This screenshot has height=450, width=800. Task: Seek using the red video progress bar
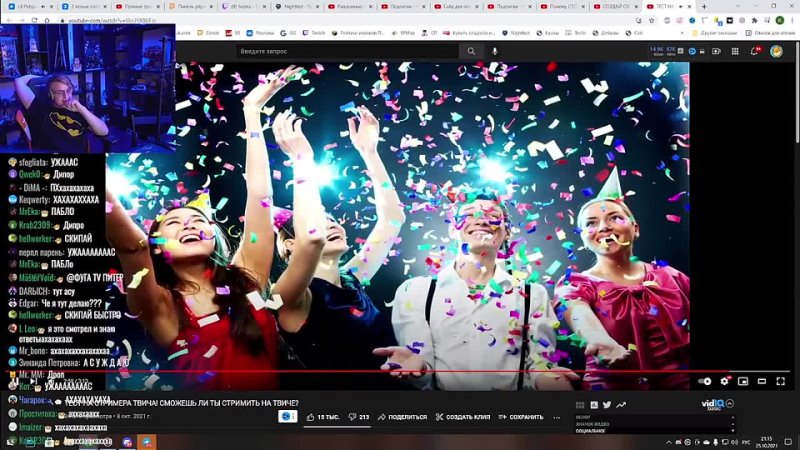[x=400, y=371]
